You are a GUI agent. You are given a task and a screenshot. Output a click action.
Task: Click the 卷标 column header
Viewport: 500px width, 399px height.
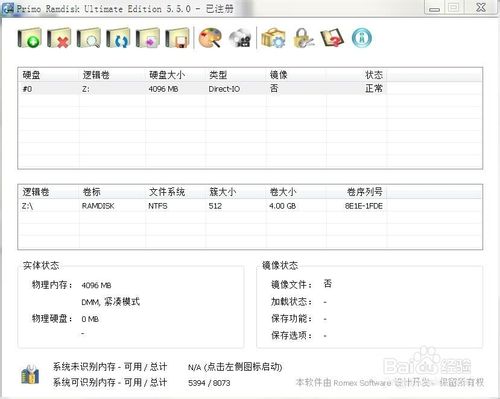[112, 192]
